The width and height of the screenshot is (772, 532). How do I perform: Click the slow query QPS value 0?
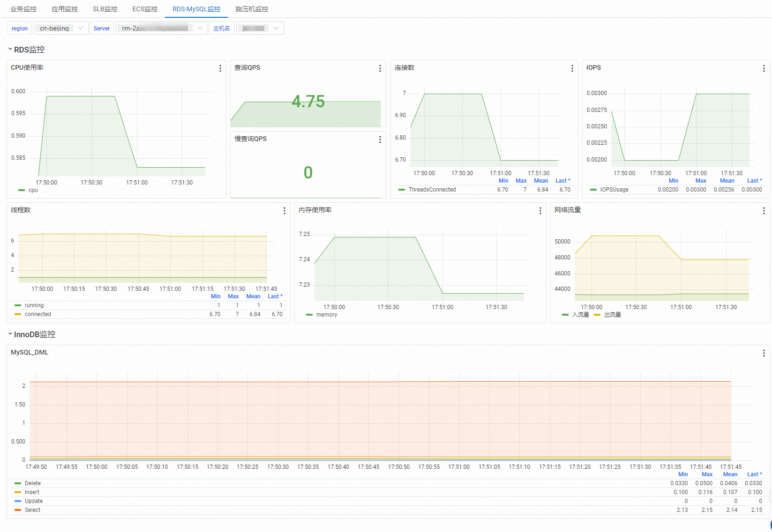308,172
